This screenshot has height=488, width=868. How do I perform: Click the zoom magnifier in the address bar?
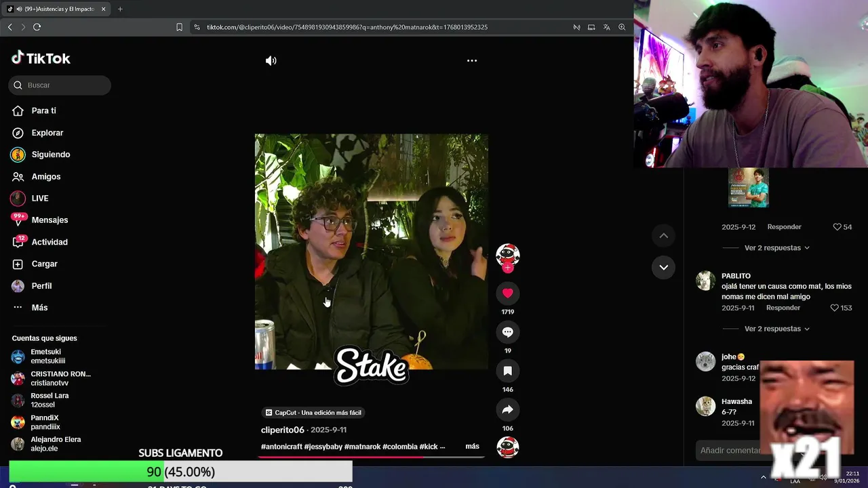(622, 27)
